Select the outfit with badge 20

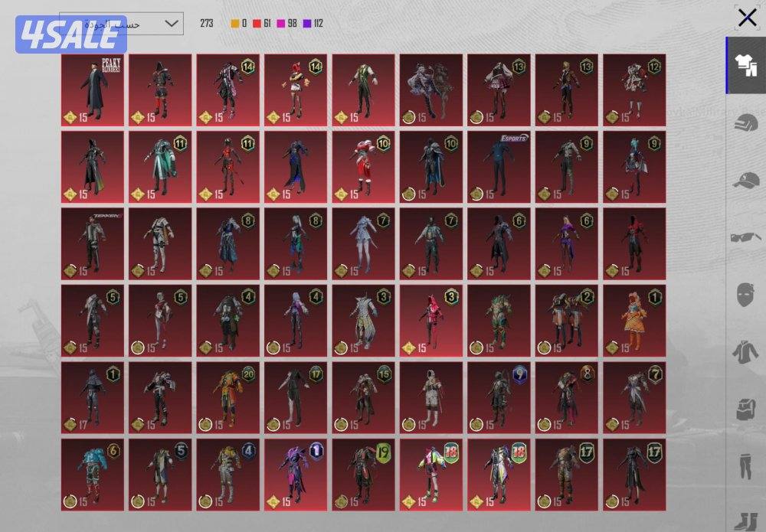[x=228, y=397]
